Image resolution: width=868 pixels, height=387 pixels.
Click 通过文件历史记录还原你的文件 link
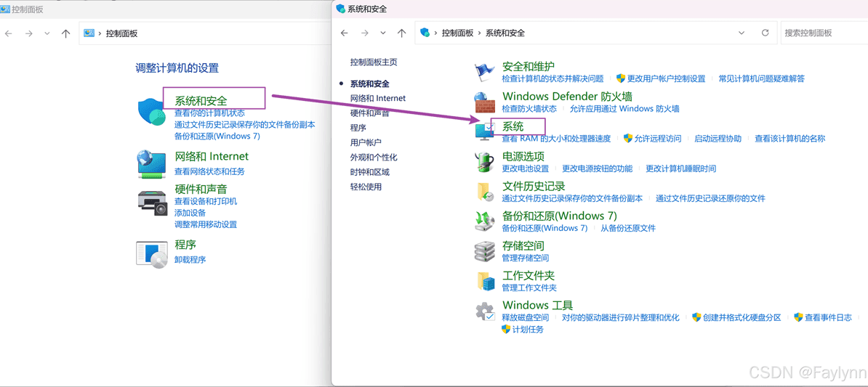pyautogui.click(x=710, y=198)
